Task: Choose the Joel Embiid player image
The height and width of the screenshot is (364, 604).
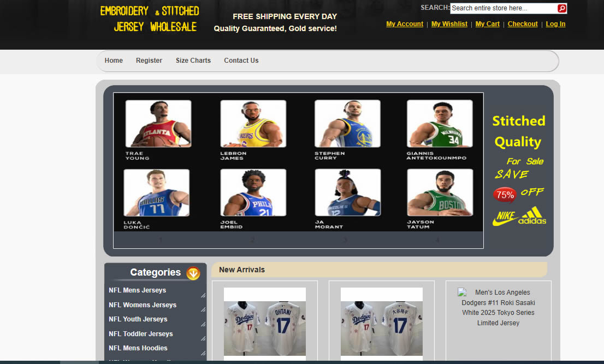Action: click(x=253, y=193)
